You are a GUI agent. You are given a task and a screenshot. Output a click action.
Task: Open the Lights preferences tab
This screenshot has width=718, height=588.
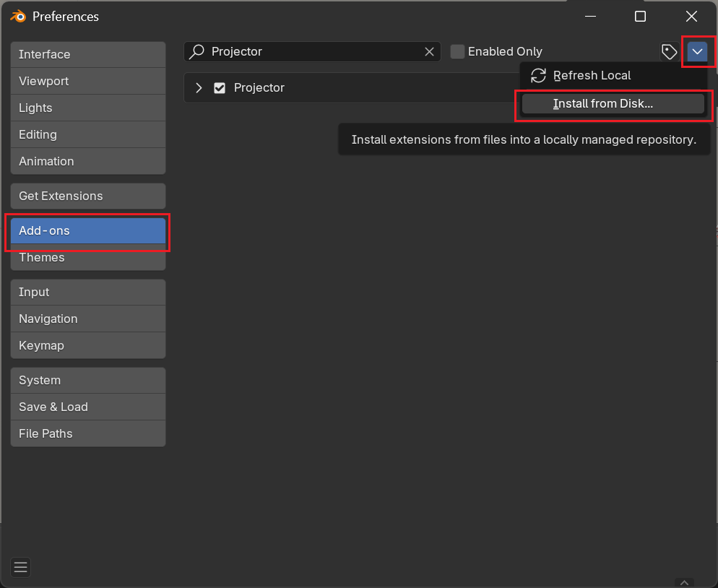pyautogui.click(x=88, y=108)
